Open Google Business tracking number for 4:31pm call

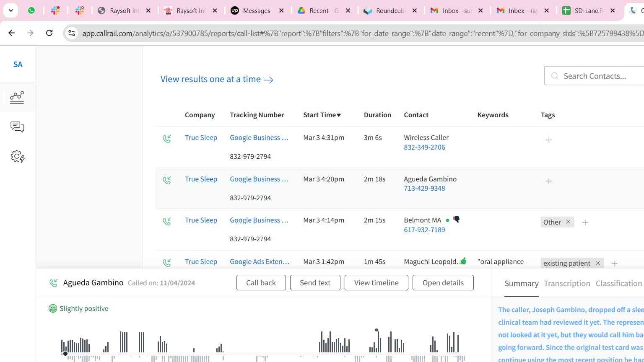pos(259,137)
